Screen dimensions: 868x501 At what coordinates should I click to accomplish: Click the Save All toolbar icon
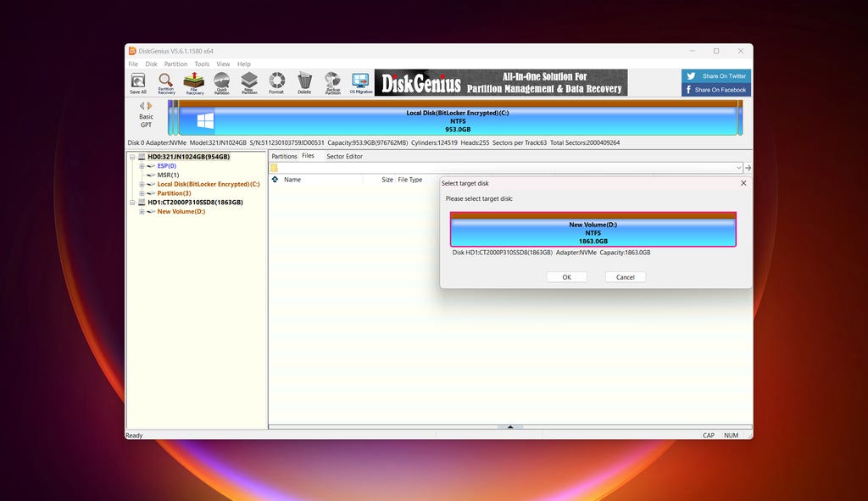point(137,82)
